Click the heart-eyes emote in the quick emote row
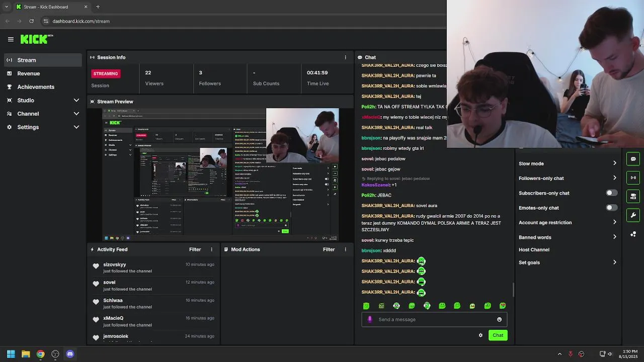Screen dimensions: 644x362 tap(503, 306)
